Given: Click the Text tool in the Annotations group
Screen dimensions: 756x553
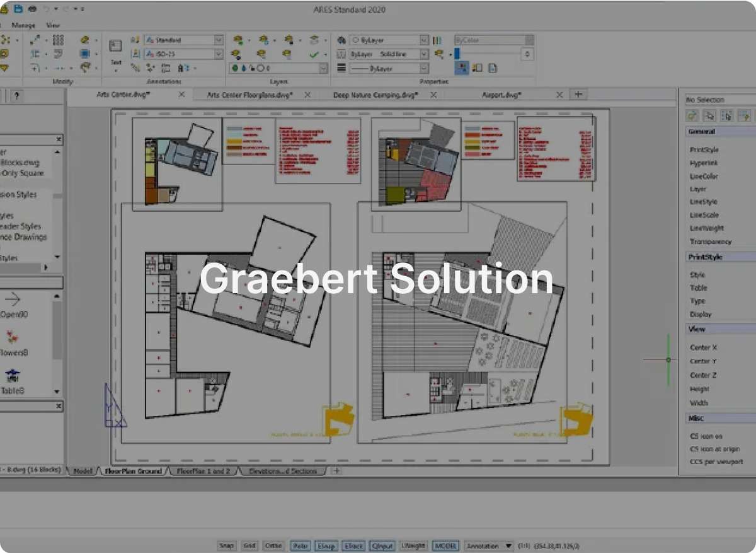Looking at the screenshot, I should point(116,53).
